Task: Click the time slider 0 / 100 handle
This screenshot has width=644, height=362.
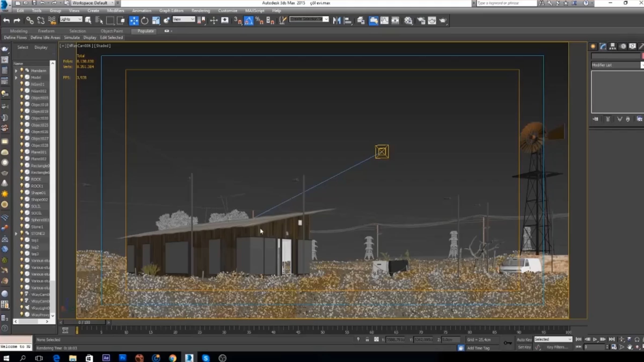Action: 84,322
